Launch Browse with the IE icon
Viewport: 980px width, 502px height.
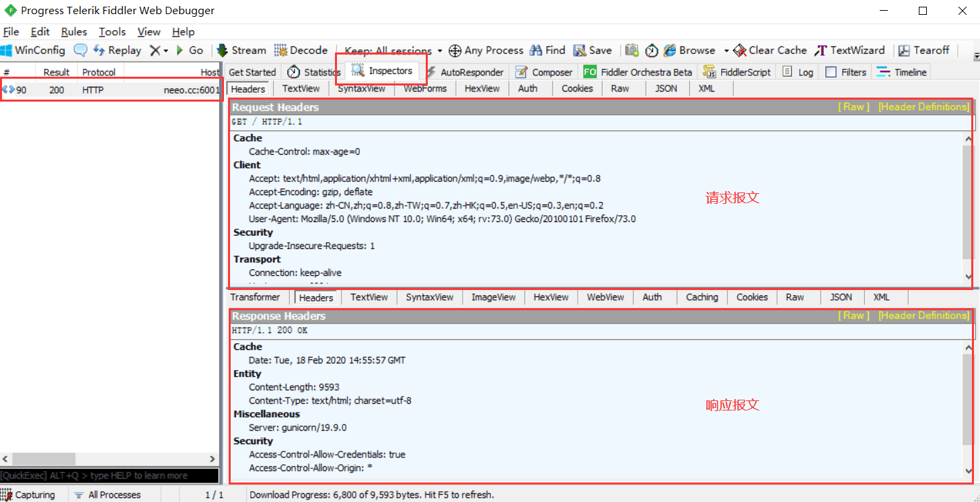tap(689, 50)
